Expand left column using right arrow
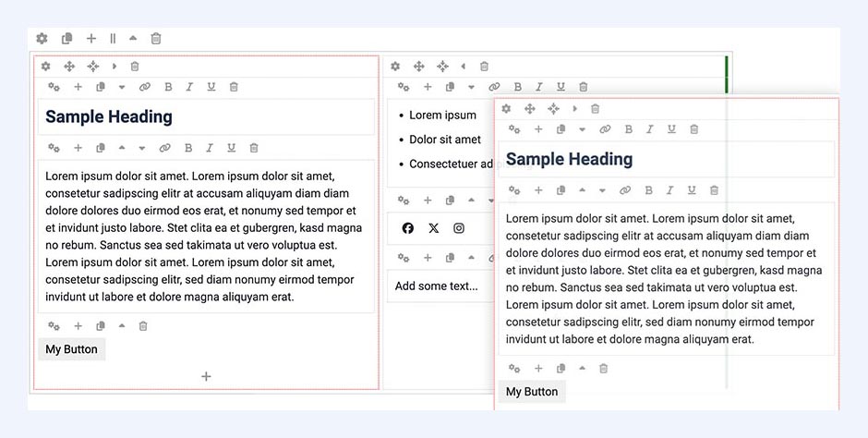868x438 pixels. (x=115, y=67)
